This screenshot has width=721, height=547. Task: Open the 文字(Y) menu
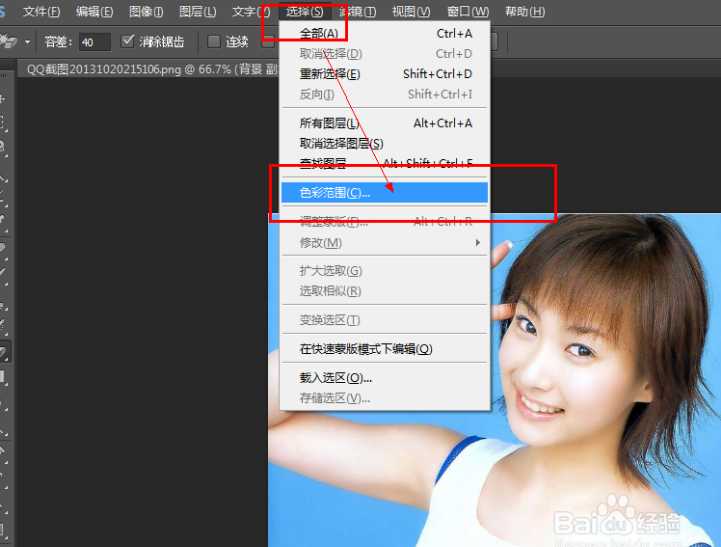tap(251, 11)
